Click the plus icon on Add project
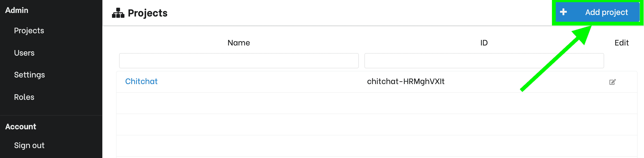 pyautogui.click(x=563, y=12)
